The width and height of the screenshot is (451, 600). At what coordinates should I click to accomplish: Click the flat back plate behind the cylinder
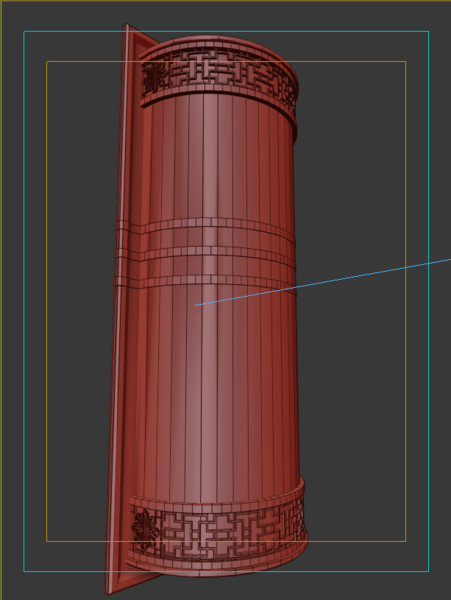(123, 306)
